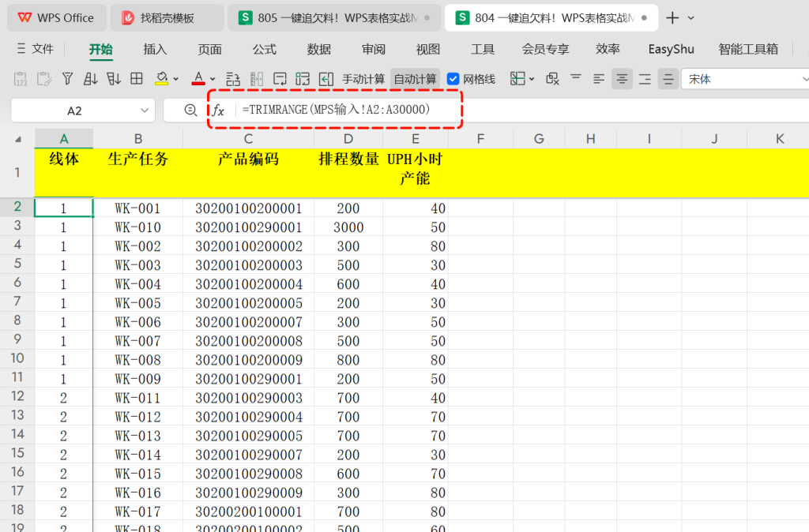The height and width of the screenshot is (532, 809).
Task: Click the paste formatting icon
Action: click(x=44, y=79)
